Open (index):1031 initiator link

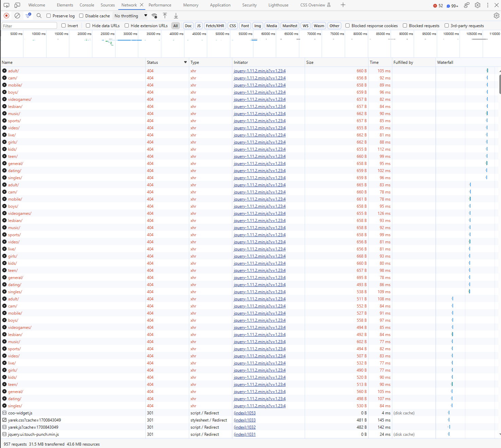pyautogui.click(x=245, y=434)
